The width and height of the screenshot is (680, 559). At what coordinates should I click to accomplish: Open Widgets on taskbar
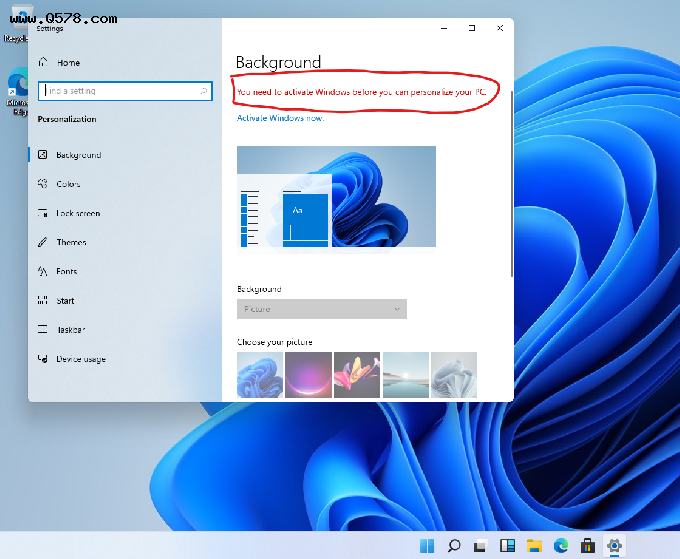click(x=507, y=546)
